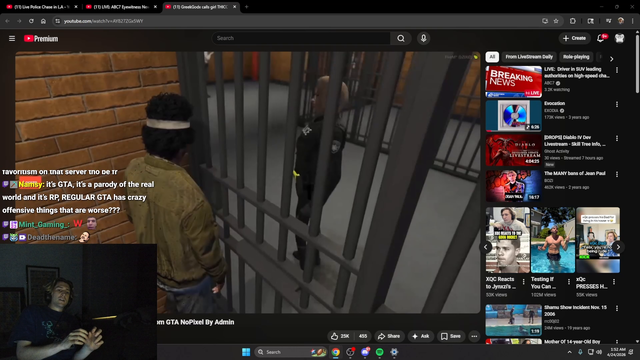Open options for XQC Reacts short
The height and width of the screenshot is (360, 640).
click(524, 282)
